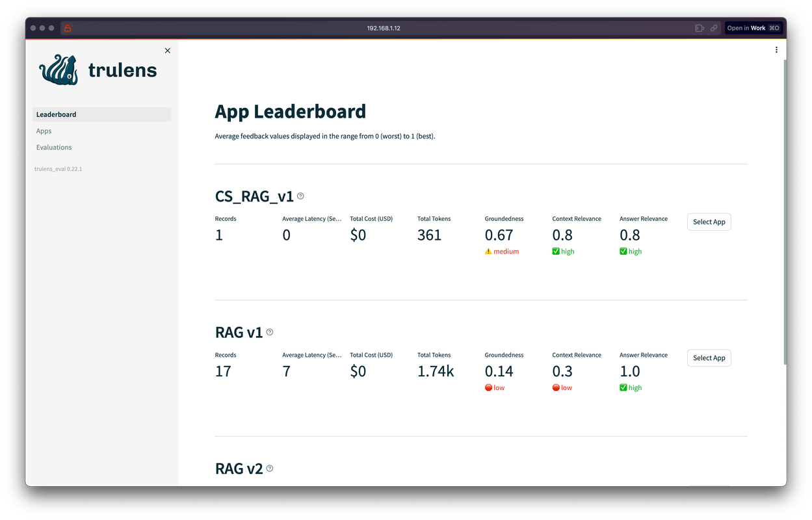Click the green high Answer Relevance checkmark for RAG v1
This screenshot has height=520, width=812.
coord(630,387)
